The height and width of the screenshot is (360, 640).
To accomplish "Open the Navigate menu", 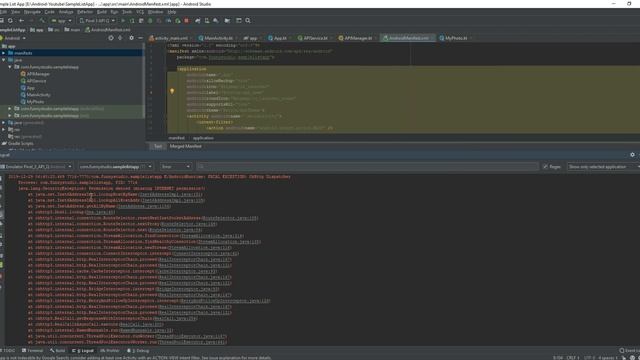I will coord(32,12).
